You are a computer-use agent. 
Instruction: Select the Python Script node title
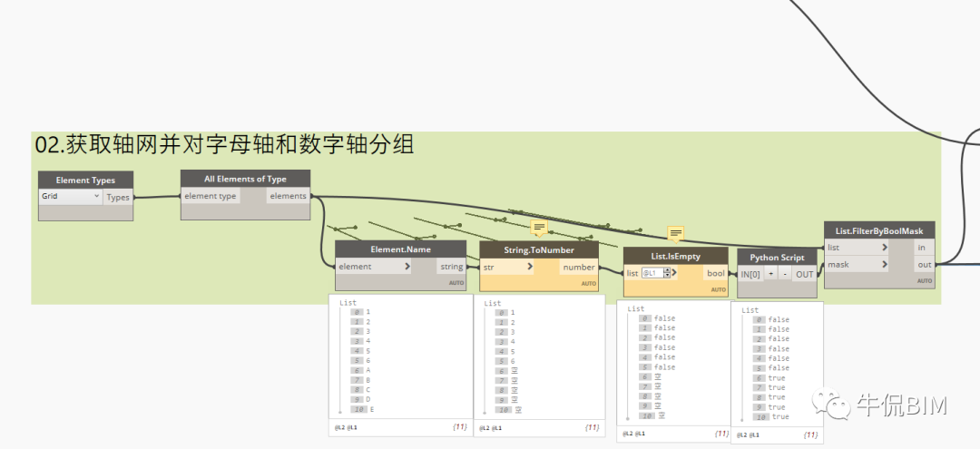coord(777,258)
